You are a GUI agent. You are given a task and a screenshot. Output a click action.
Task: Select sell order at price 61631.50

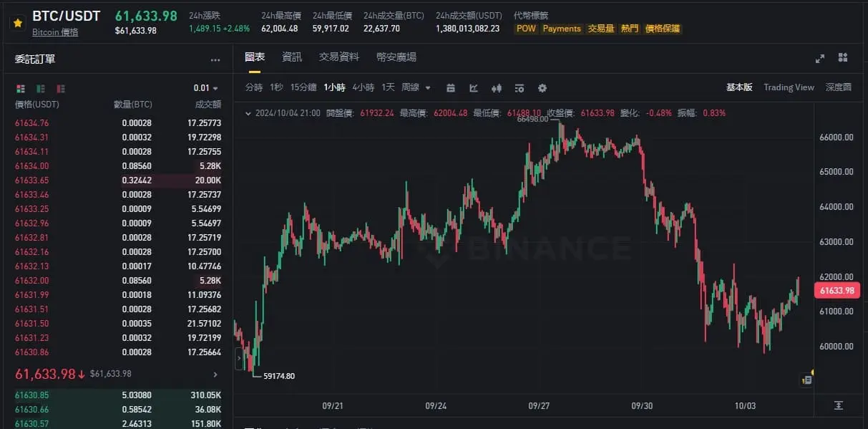coord(118,324)
